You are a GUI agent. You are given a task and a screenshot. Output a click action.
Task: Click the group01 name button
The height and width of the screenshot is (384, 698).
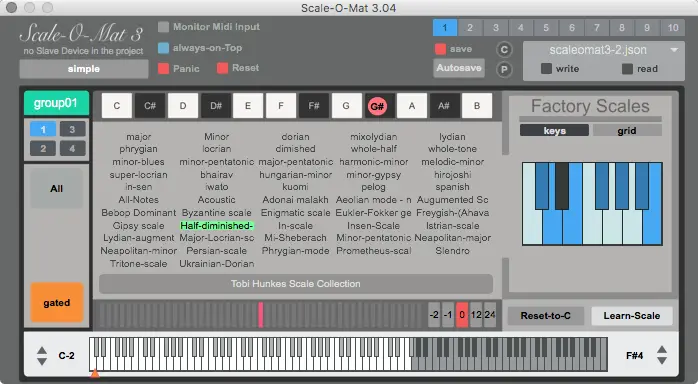(56, 103)
